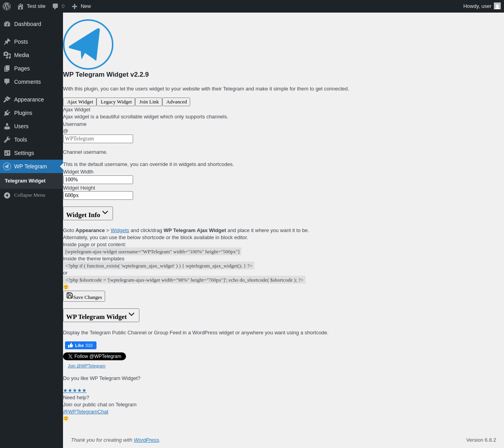Open the comments bubble in admin bar

(56, 6)
